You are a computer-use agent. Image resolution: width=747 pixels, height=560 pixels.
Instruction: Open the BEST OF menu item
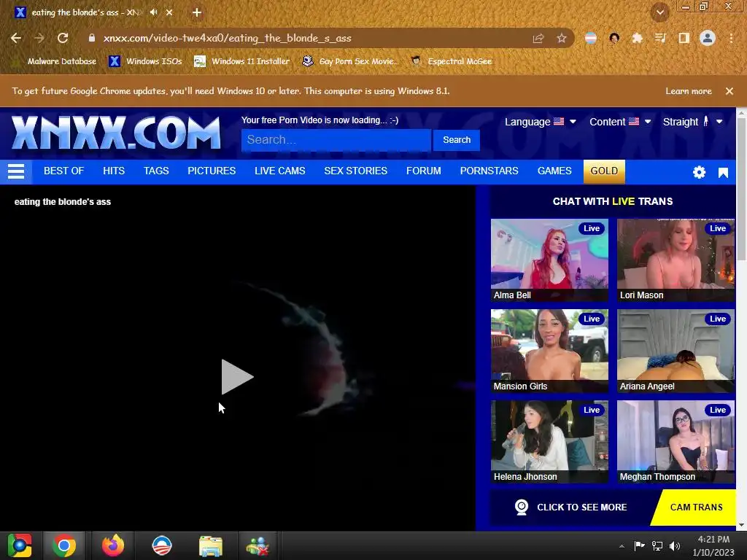coord(64,171)
